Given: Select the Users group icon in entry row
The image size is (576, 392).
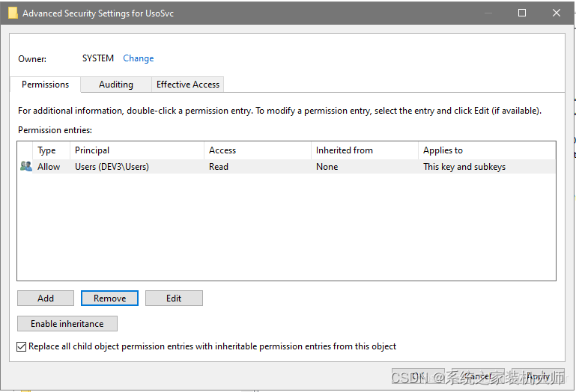Looking at the screenshot, I should click(26, 167).
